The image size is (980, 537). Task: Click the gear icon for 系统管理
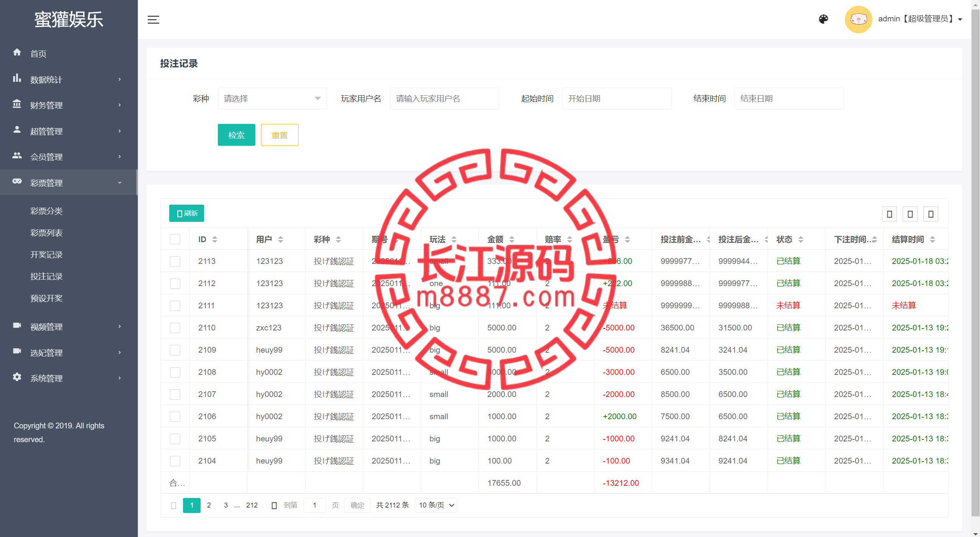(x=17, y=377)
